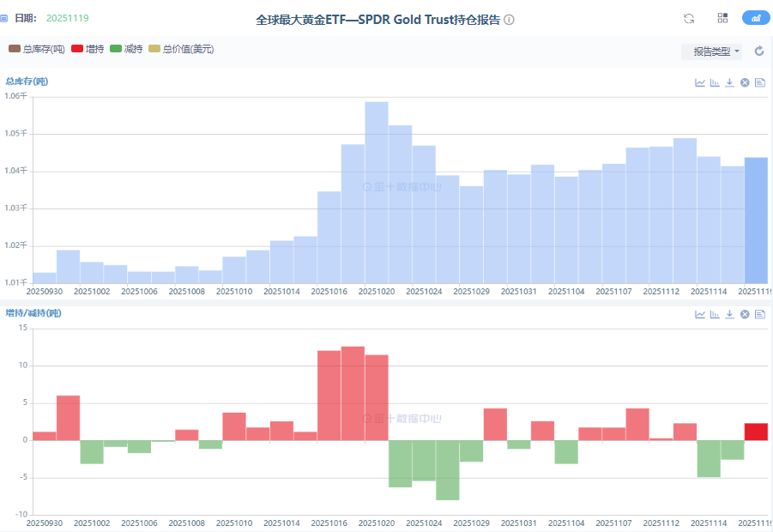Click the restore icon on 增持/减持 chart
The width and height of the screenshot is (773, 532).
click(745, 315)
